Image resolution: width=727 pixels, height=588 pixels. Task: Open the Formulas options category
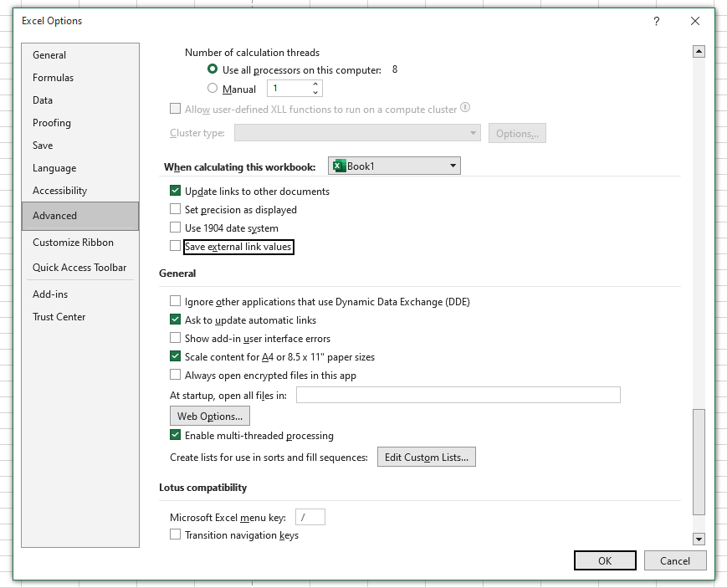click(54, 78)
